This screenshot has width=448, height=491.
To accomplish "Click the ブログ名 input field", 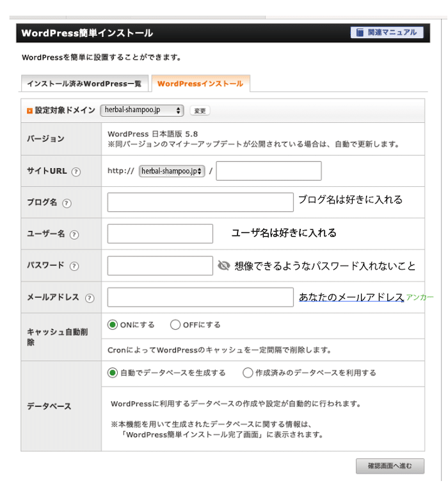I will pyautogui.click(x=200, y=202).
